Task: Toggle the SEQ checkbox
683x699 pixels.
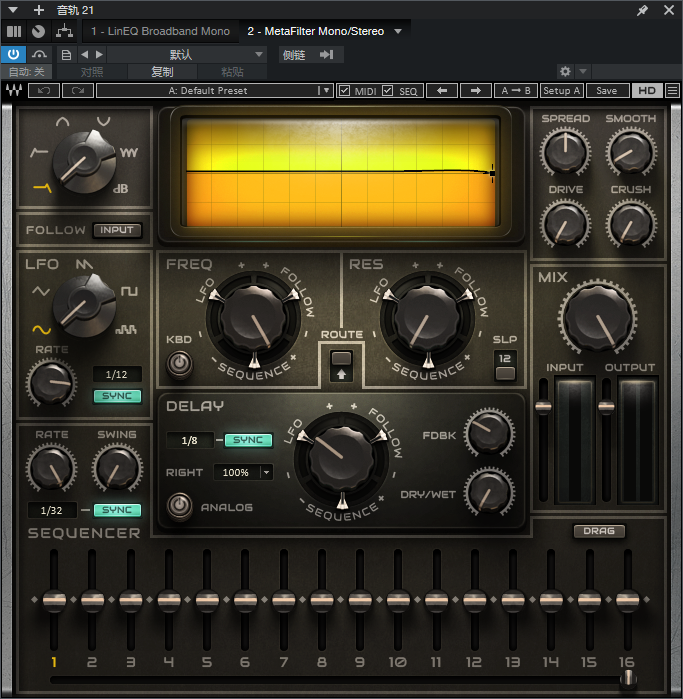Action: 387,90
